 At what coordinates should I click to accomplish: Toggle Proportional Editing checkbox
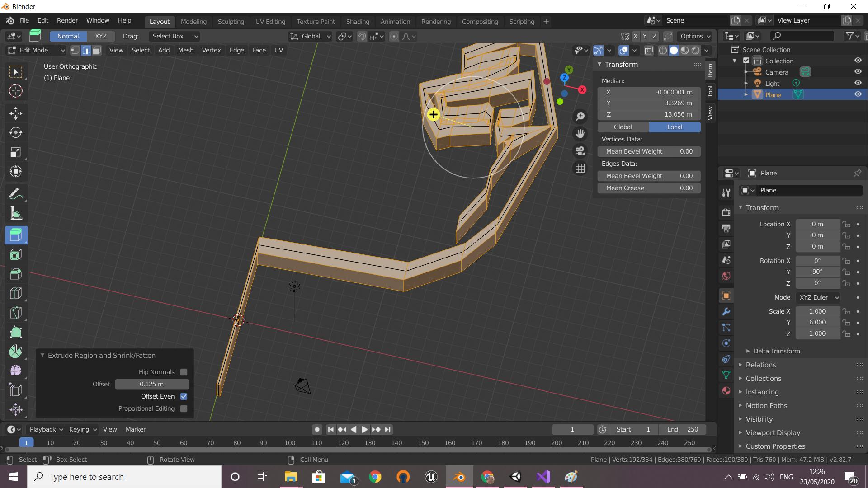pyautogui.click(x=184, y=408)
